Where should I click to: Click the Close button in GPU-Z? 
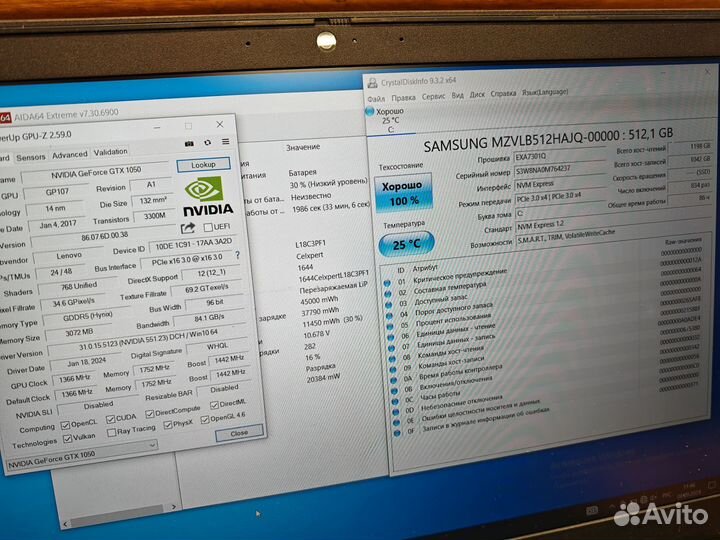point(239,433)
